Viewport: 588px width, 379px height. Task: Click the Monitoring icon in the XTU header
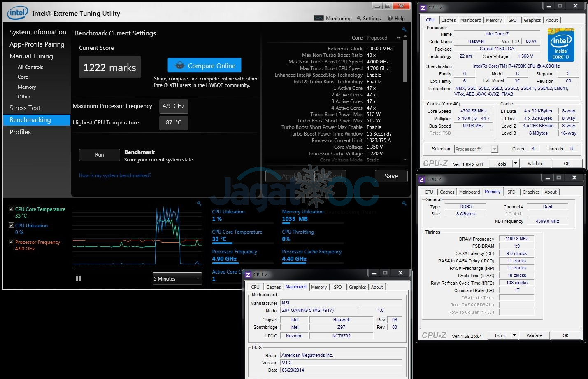click(318, 18)
